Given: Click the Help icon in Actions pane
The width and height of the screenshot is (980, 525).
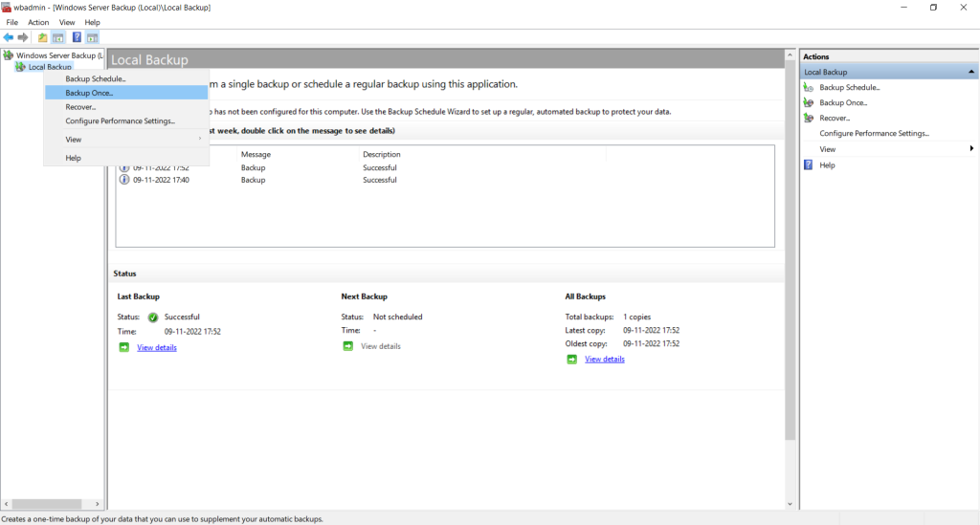Looking at the screenshot, I should pos(808,164).
